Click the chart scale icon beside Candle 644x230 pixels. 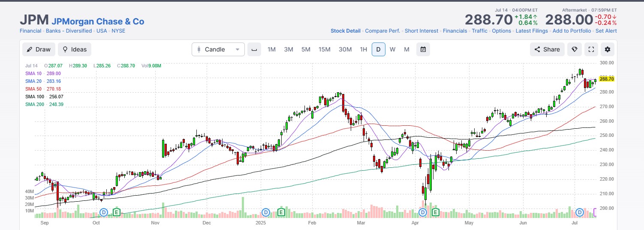point(254,49)
